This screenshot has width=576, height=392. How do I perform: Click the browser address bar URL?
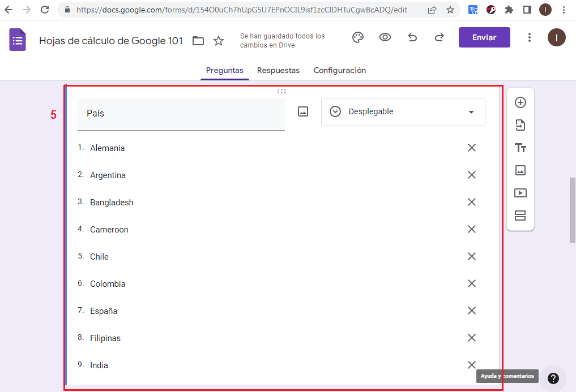tap(242, 10)
